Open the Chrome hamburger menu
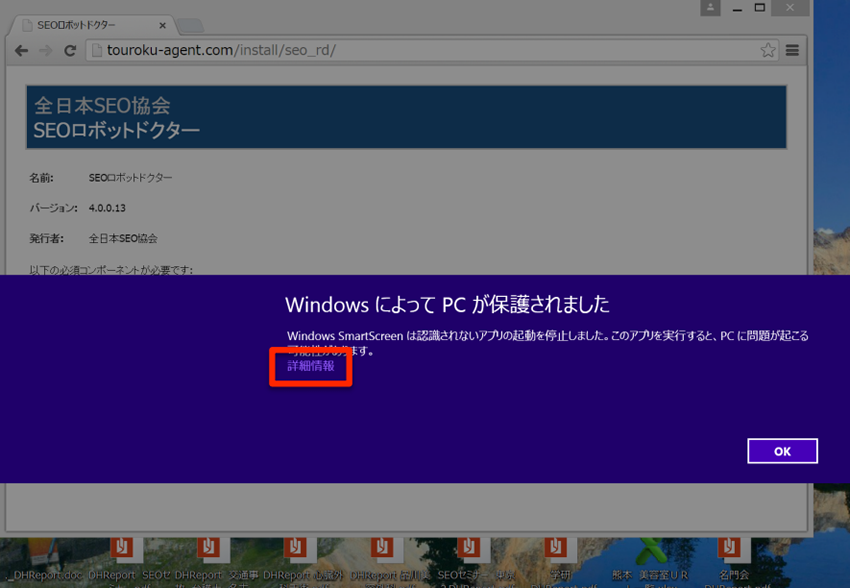 792,50
